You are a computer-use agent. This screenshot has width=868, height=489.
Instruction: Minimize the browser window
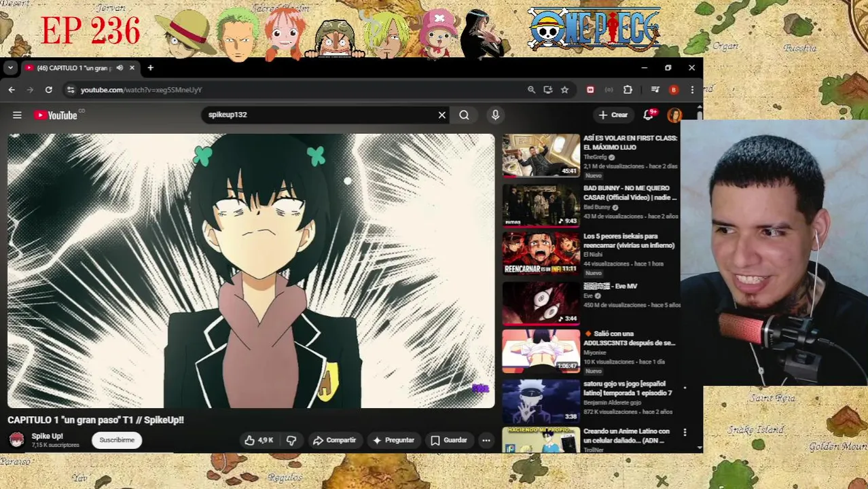(x=644, y=68)
